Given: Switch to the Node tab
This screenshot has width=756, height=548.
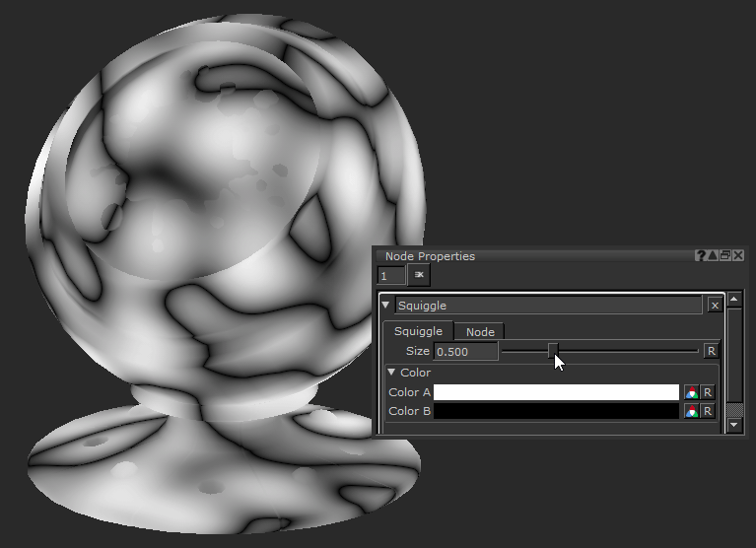Looking at the screenshot, I should click(480, 332).
